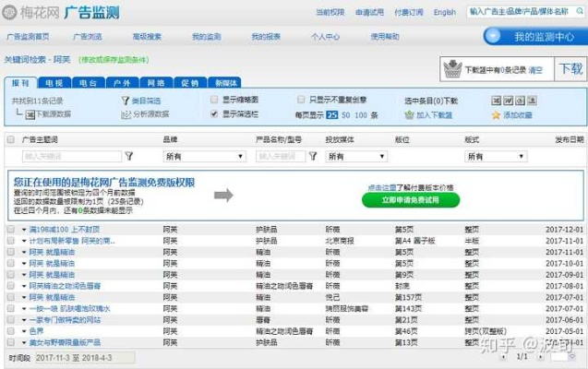Screen dimensions: 588x369
Task: Check the row 计划布局新零售
Action: coord(11,241)
